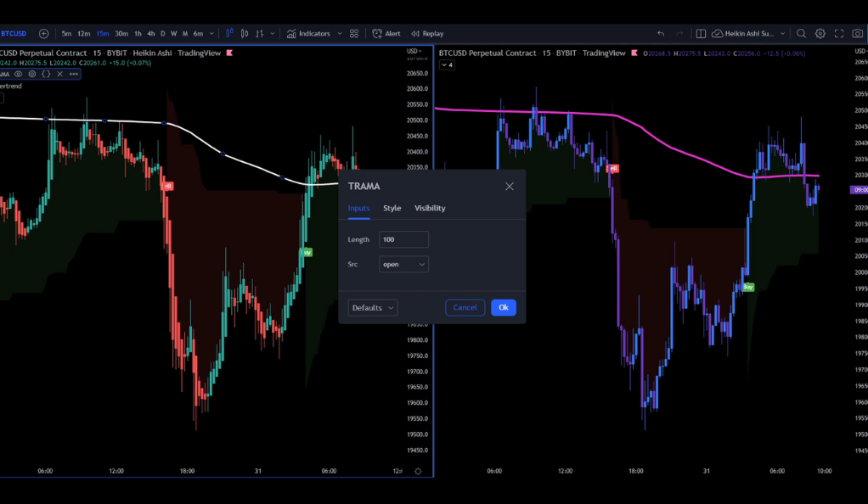Open the Src dropdown set to open
Viewport: 868px width, 504px height.
pyautogui.click(x=403, y=265)
